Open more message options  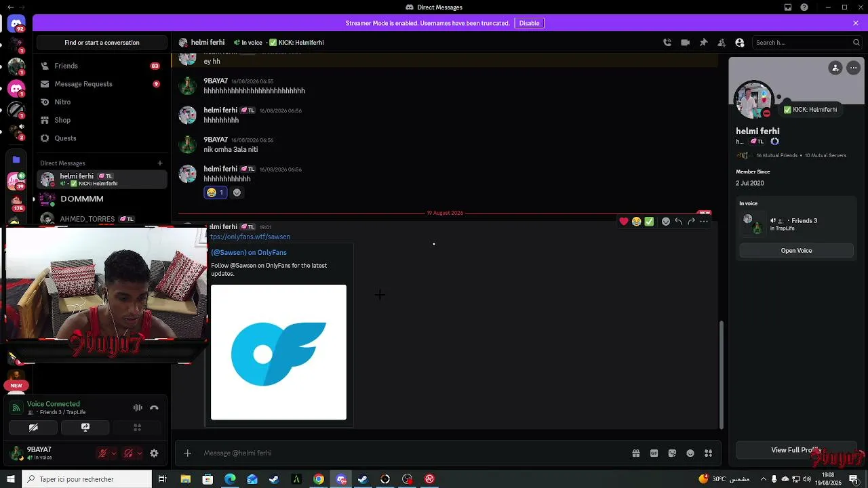[x=704, y=222]
